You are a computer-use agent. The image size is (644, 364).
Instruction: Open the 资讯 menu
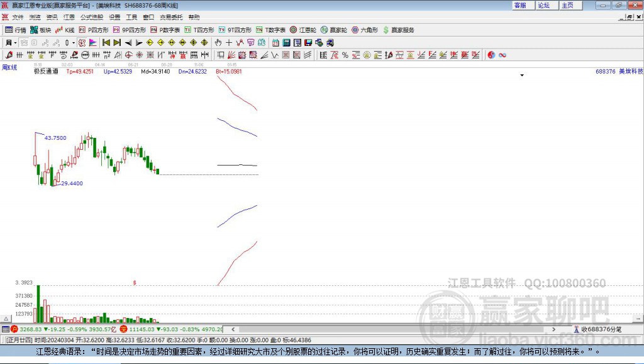tap(52, 17)
